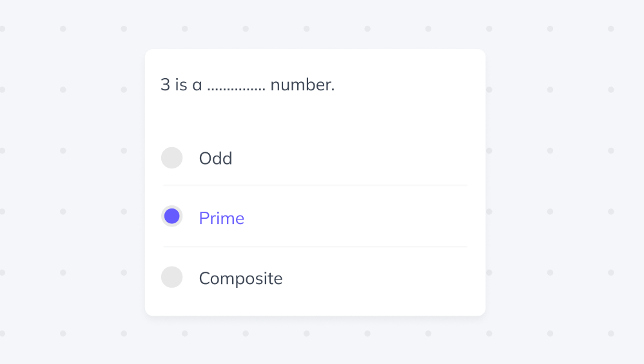
Task: Click the question text "3 is a"
Action: (181, 85)
